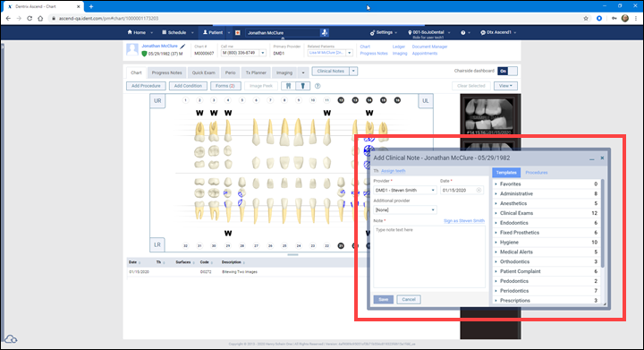Open the View dropdown menu
644x350 pixels.
click(505, 86)
